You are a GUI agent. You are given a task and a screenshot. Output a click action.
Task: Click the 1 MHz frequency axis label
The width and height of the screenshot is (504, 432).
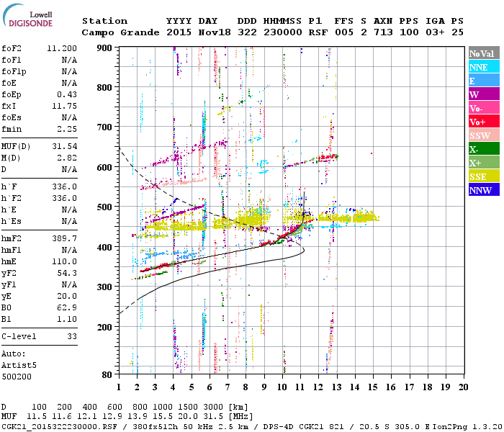[x=119, y=387]
